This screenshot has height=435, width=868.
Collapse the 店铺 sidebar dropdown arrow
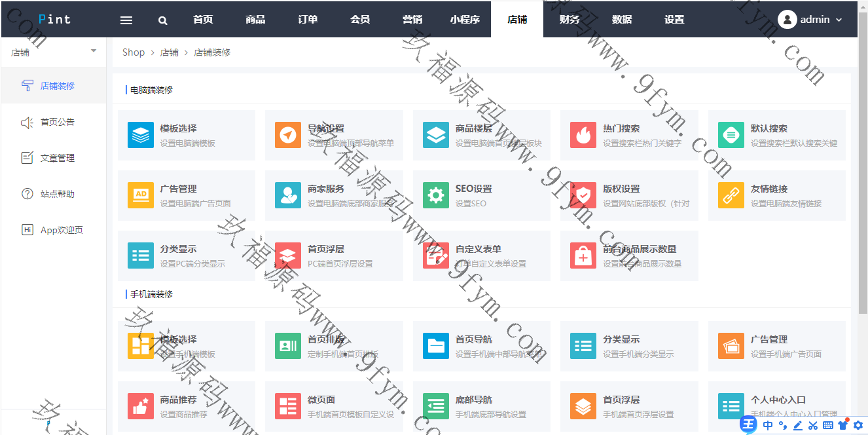point(93,51)
